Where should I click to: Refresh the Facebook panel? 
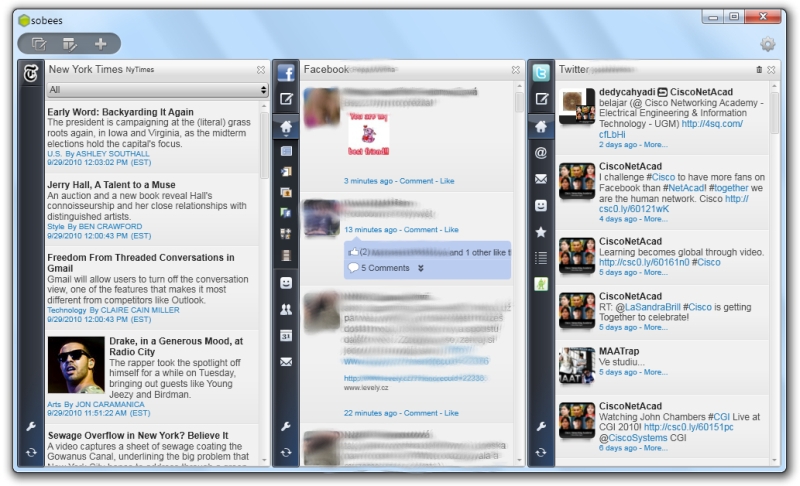pyautogui.click(x=286, y=452)
